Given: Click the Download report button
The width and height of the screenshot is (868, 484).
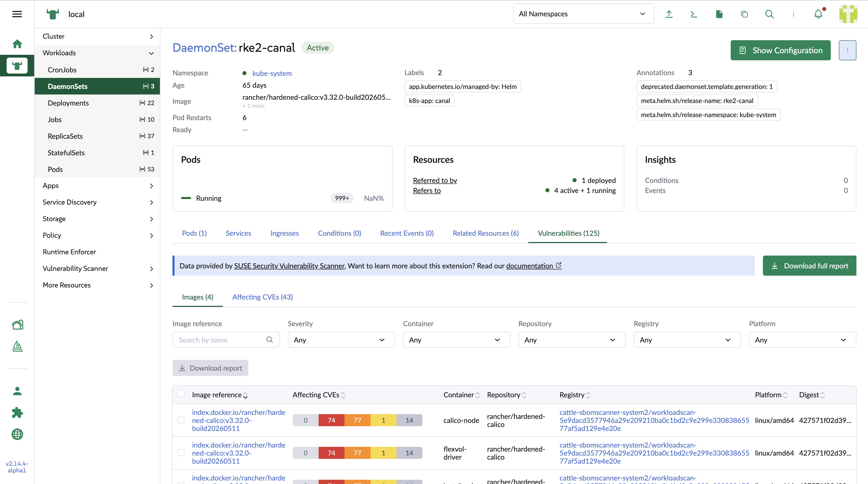Looking at the screenshot, I should coord(210,368).
